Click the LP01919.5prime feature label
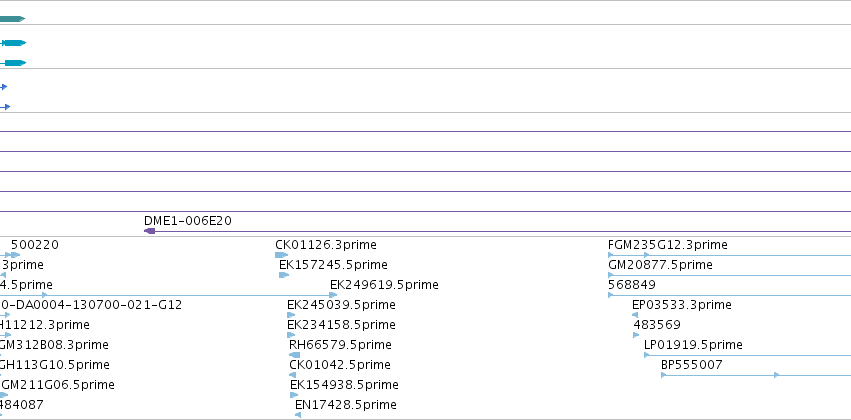 [693, 345]
